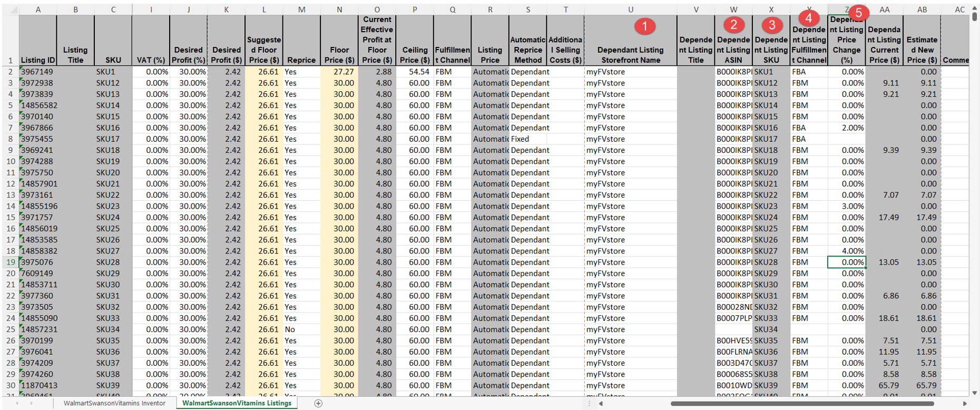This screenshot has height=410, width=980.
Task: Select column C header
Action: [113, 9]
